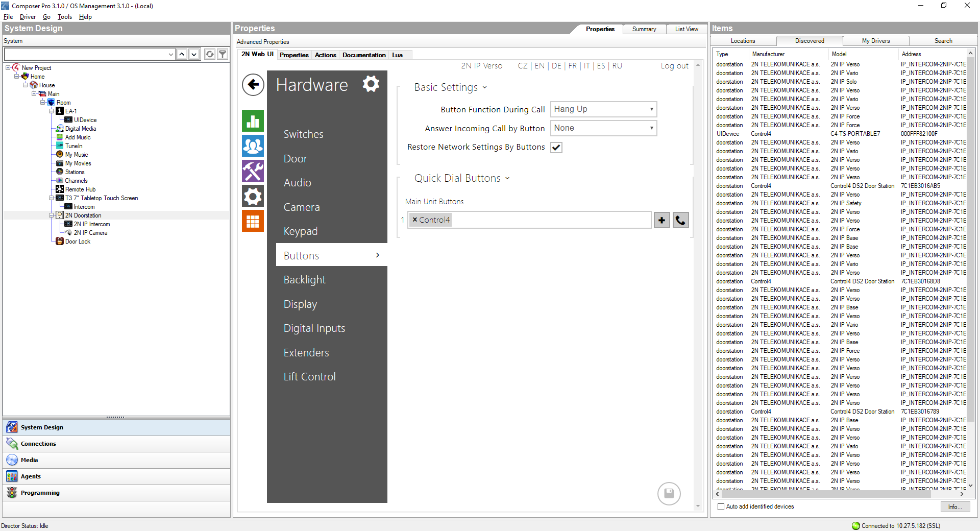Enable Auto add identified devices checkbox
This screenshot has height=531, width=980.
[721, 507]
